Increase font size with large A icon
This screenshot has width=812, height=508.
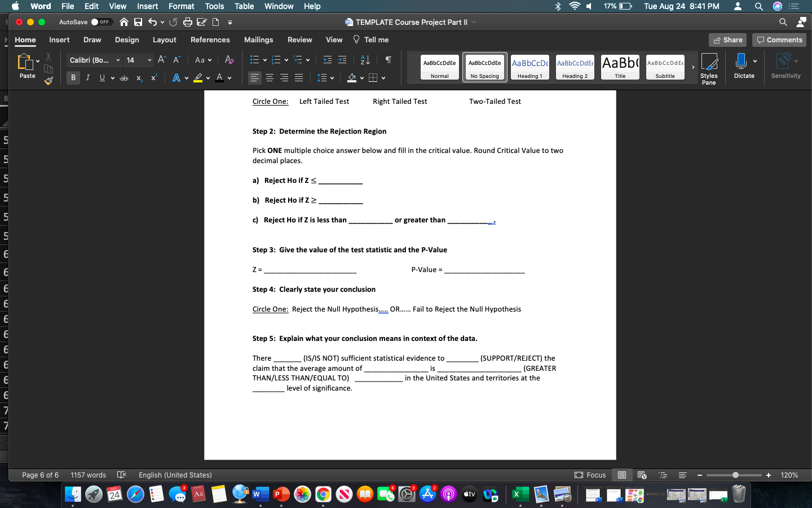pos(162,60)
